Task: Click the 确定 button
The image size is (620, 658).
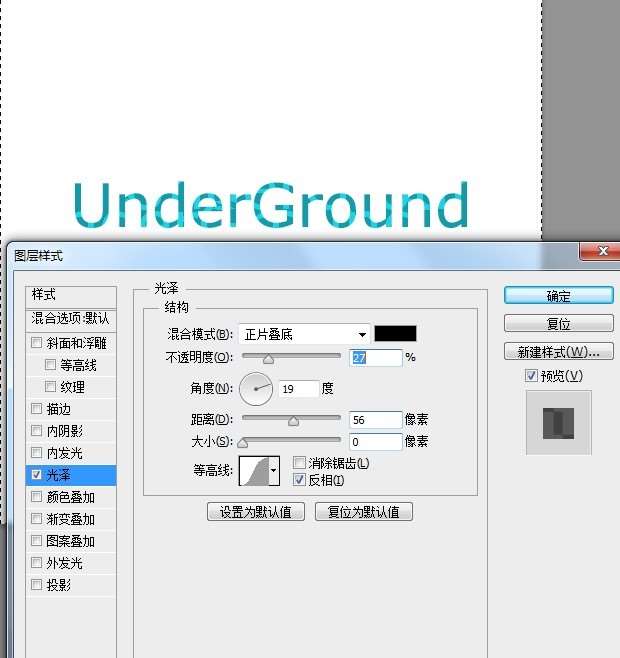Action: coord(558,296)
